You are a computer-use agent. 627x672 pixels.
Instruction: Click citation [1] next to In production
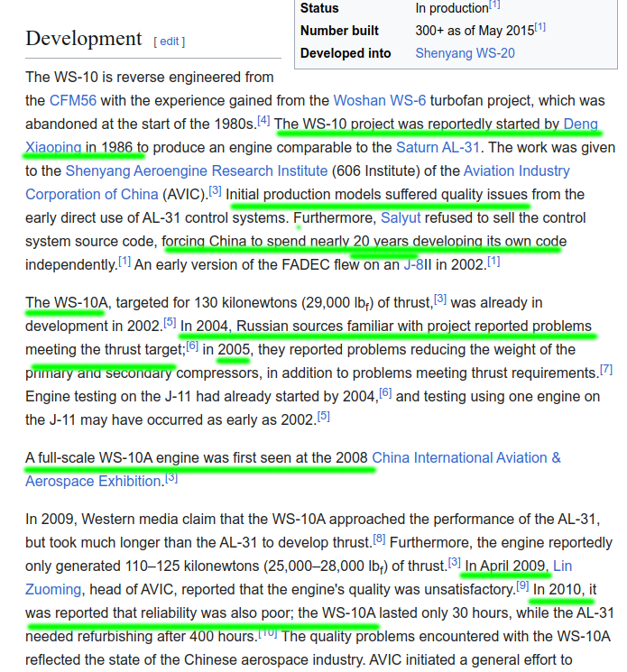[494, 5]
